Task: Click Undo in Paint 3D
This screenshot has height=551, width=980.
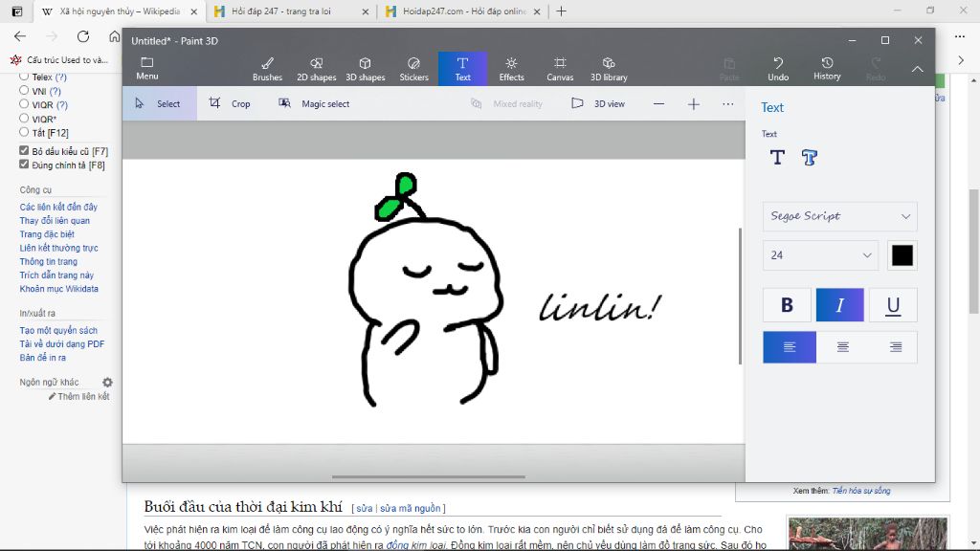Action: pyautogui.click(x=778, y=69)
